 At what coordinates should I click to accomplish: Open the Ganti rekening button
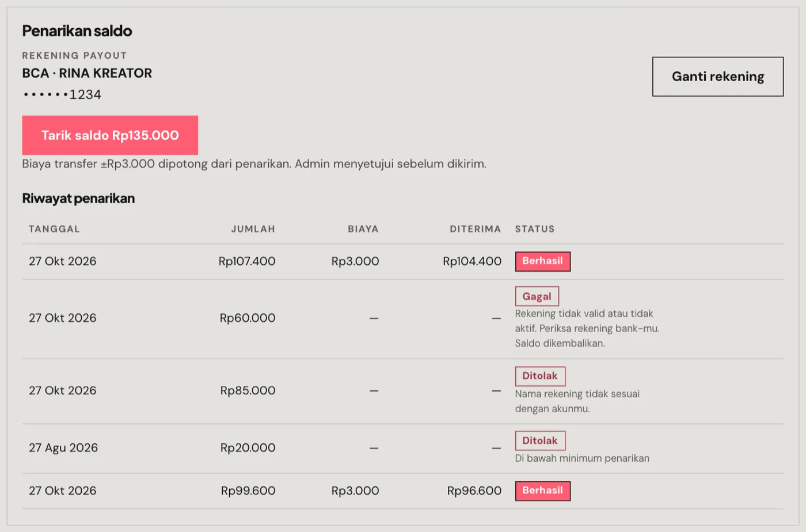coord(718,77)
